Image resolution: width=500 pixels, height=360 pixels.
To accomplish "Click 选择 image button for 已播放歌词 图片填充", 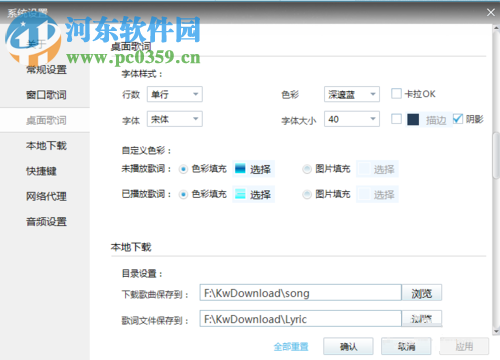I will coord(377,195).
